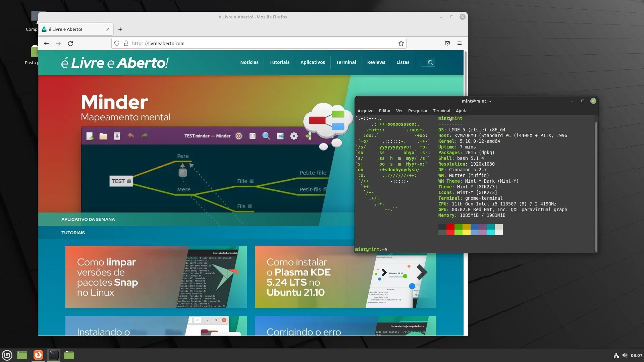Go back in Firefox history

[46, 44]
